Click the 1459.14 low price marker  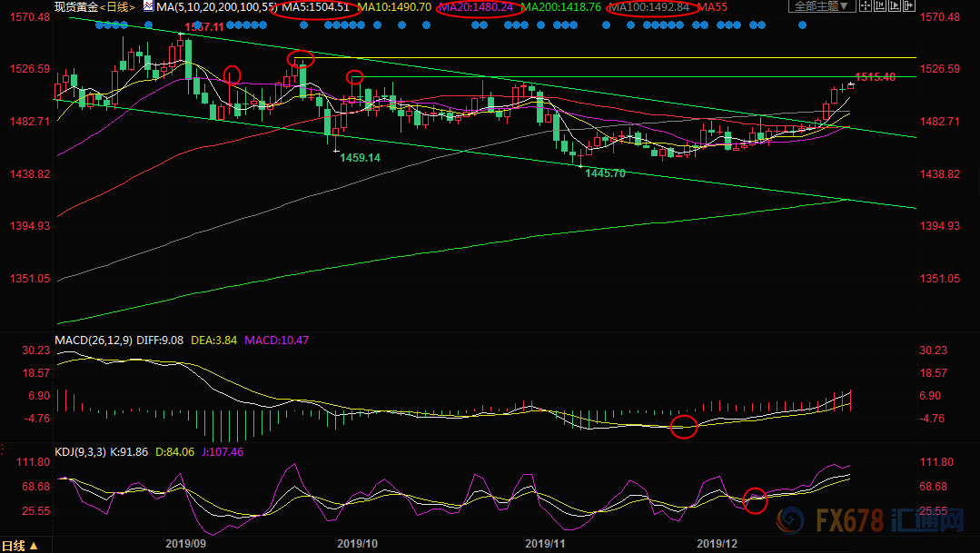coord(360,158)
